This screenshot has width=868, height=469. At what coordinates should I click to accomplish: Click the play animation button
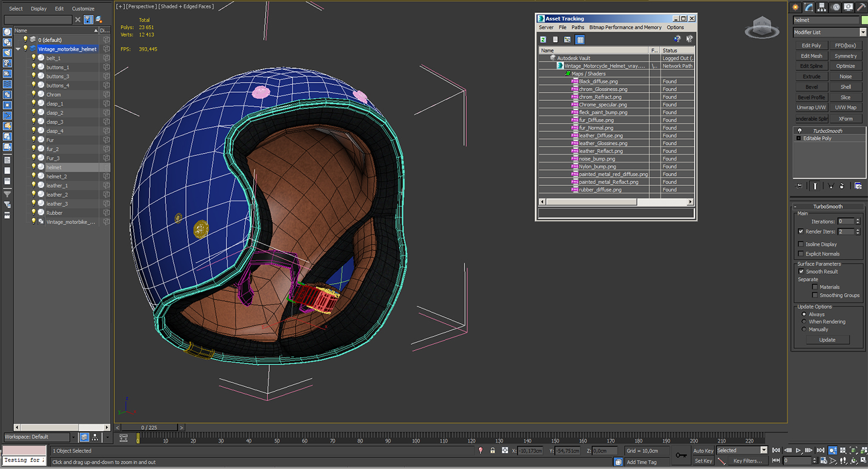point(798,450)
